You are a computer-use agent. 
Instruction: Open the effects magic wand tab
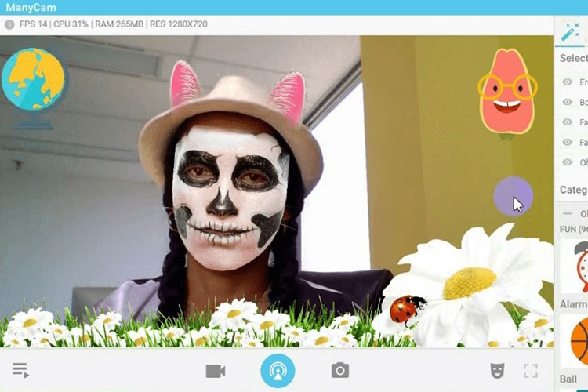(571, 32)
